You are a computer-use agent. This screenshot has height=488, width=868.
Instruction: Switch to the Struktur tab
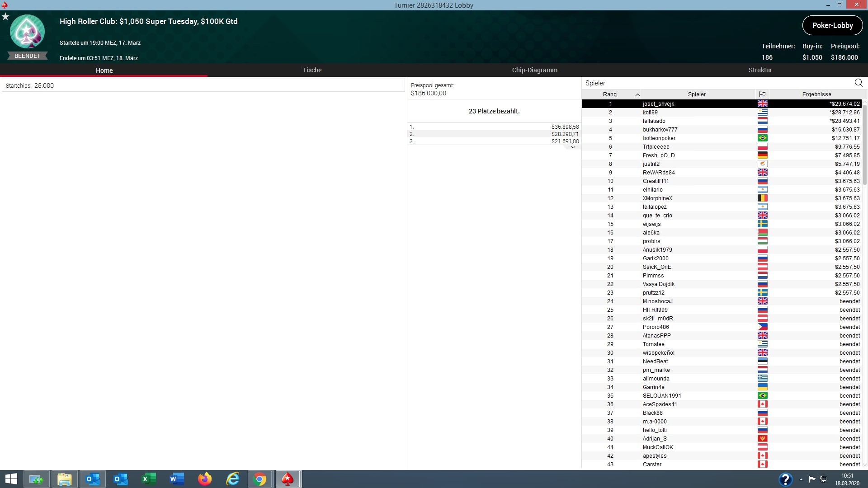(x=760, y=70)
